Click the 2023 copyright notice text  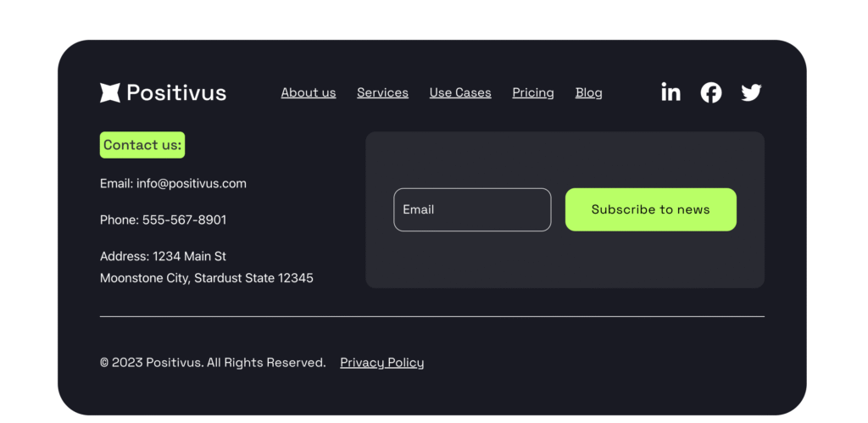coord(213,363)
